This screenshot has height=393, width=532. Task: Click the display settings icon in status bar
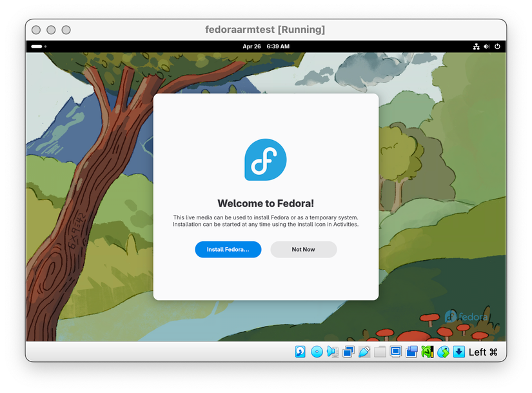click(x=395, y=352)
